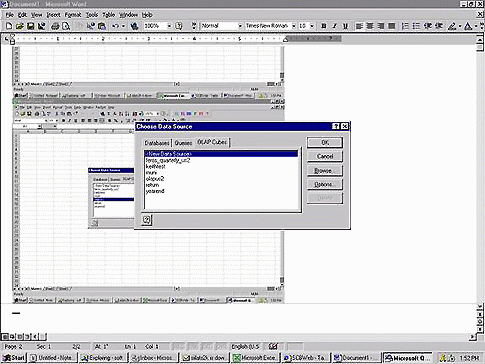Open a file with the Open icon
485x364 pixels.
pos(20,26)
